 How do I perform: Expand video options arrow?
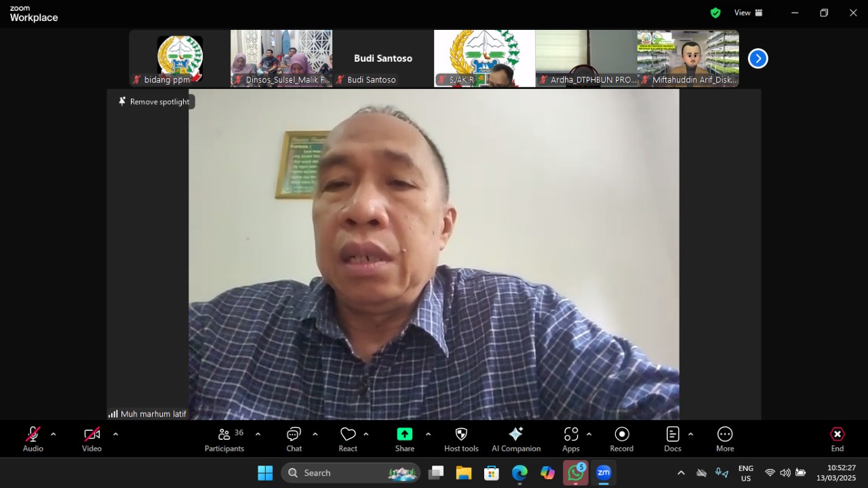coord(115,434)
